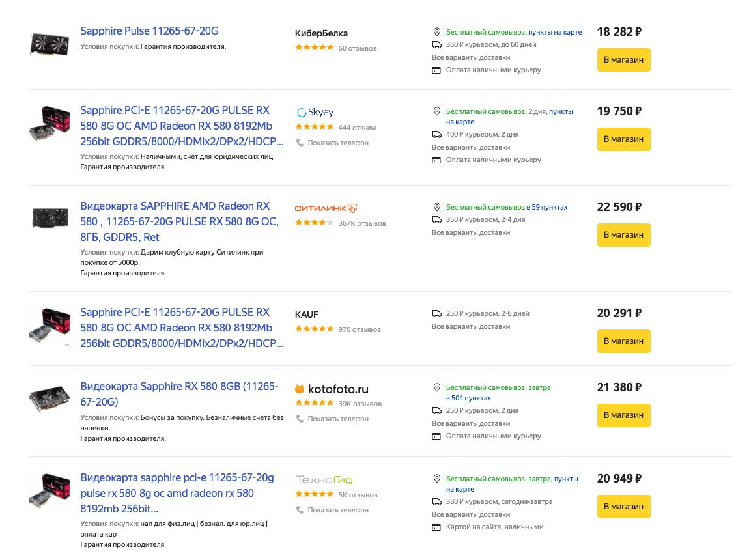Open пункты на карте in КиберБелка offer
Image resolution: width=736 pixels, height=560 pixels.
pos(555,32)
